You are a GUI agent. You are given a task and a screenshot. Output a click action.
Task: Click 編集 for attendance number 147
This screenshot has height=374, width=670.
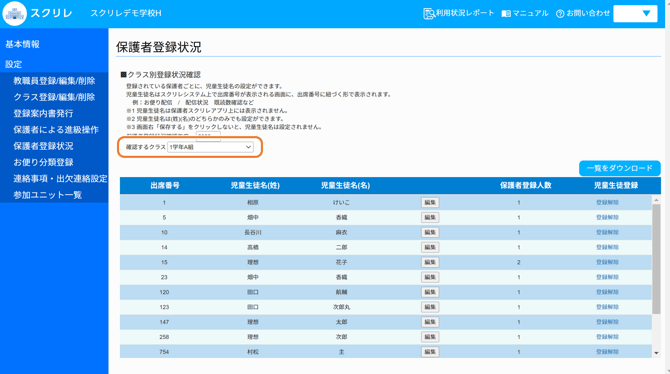[x=430, y=322]
